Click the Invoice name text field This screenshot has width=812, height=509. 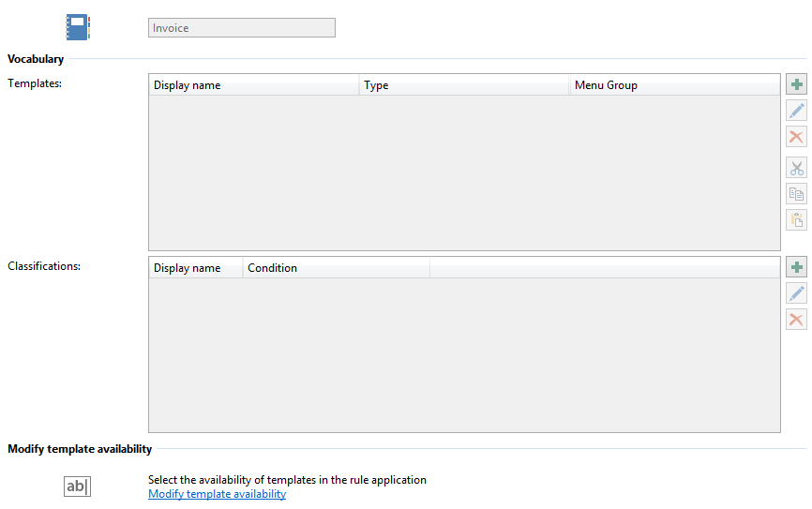tap(241, 28)
